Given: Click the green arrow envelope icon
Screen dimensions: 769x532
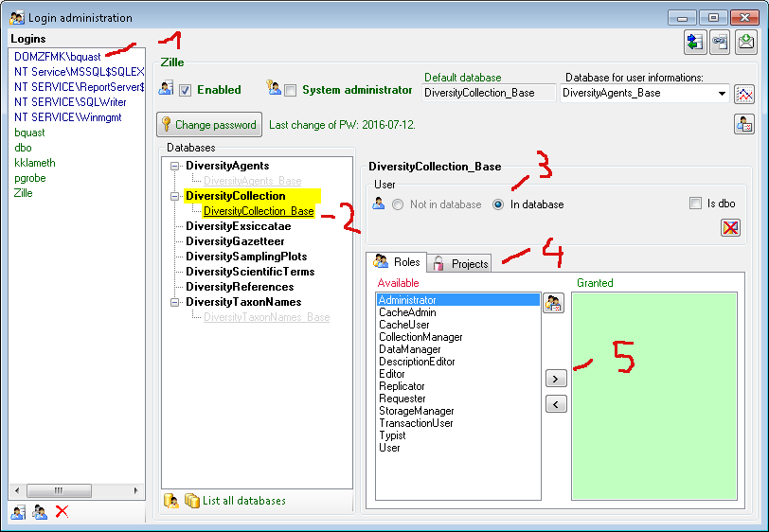Looking at the screenshot, I should pyautogui.click(x=745, y=42).
